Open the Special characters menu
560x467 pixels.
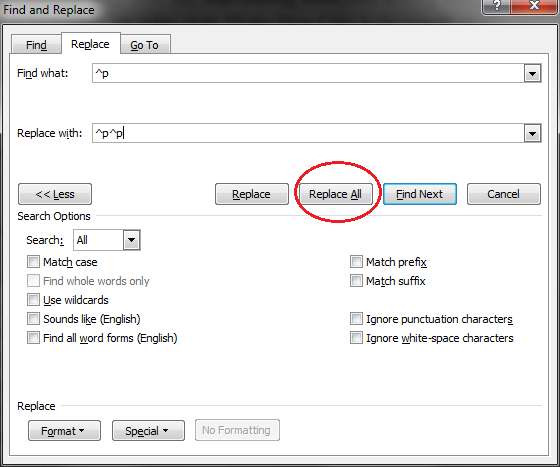148,431
